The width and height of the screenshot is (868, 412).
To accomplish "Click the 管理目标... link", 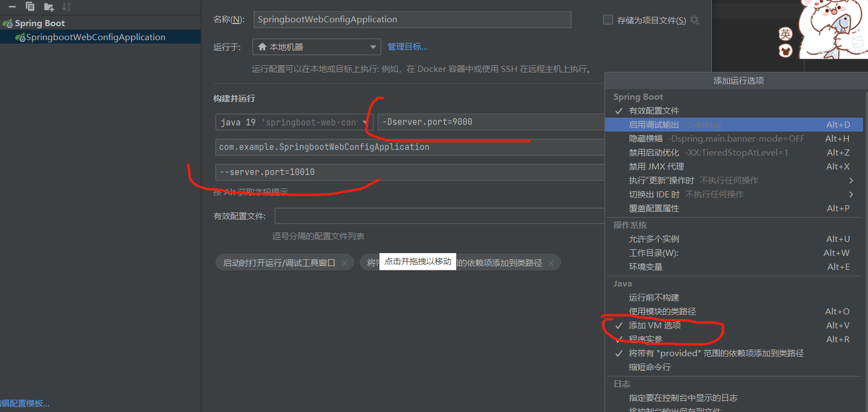I will click(x=408, y=47).
